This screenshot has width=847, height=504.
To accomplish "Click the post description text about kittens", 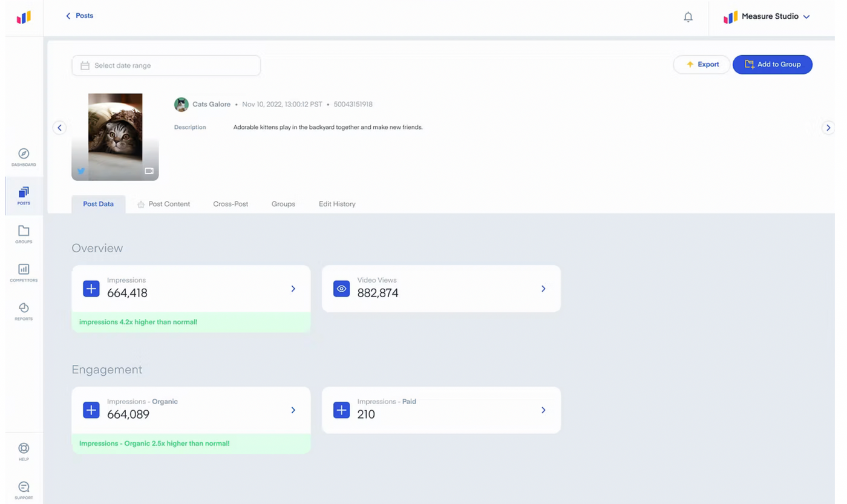I will [328, 127].
